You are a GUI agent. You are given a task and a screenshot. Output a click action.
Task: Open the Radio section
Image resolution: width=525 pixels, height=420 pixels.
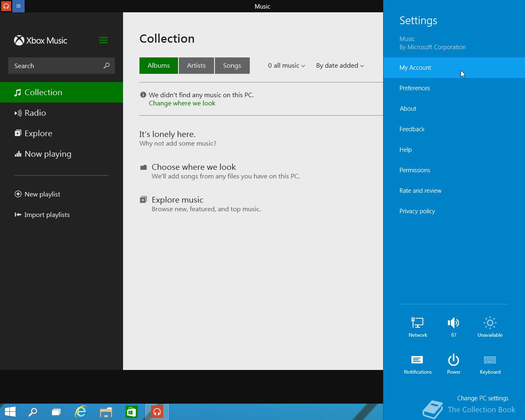62,113
